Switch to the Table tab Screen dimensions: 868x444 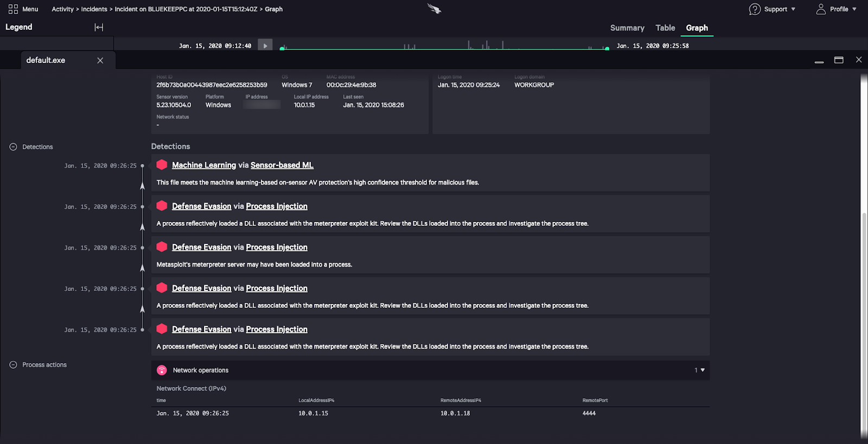pos(665,28)
